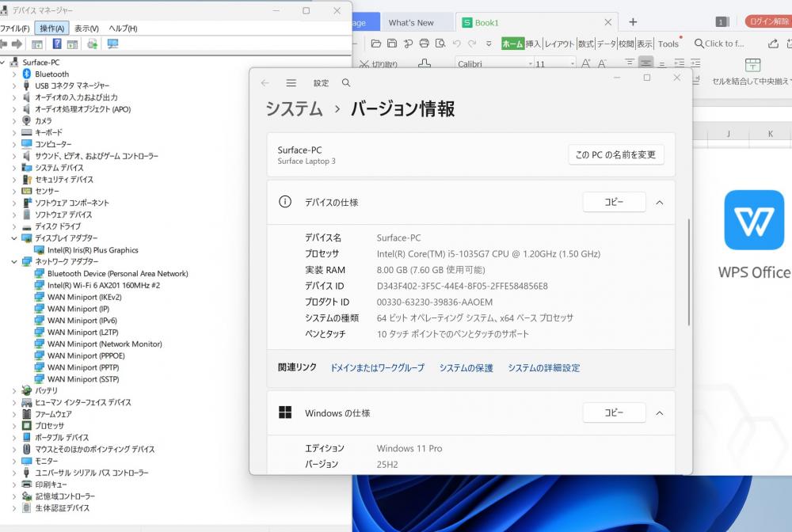
Task: Click the WPS print icon
Action: pos(424,44)
